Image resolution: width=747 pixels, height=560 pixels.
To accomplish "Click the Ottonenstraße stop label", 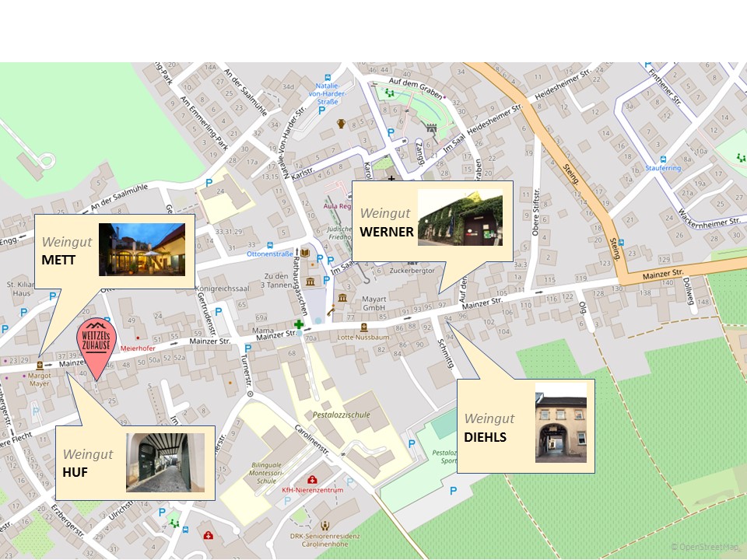I will click(270, 254).
